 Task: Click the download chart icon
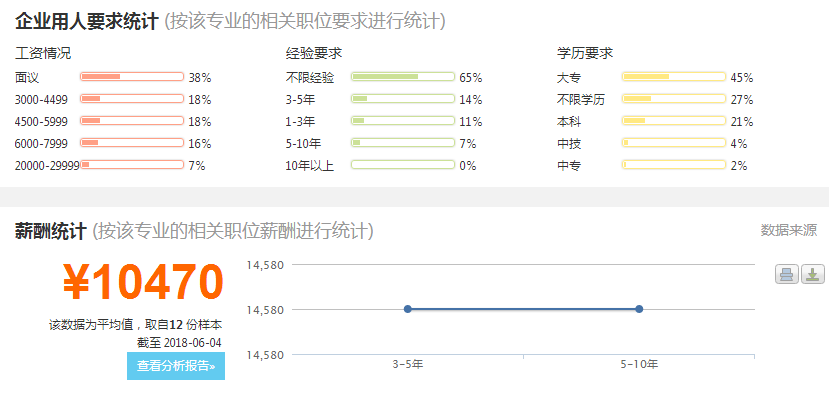pos(813,274)
